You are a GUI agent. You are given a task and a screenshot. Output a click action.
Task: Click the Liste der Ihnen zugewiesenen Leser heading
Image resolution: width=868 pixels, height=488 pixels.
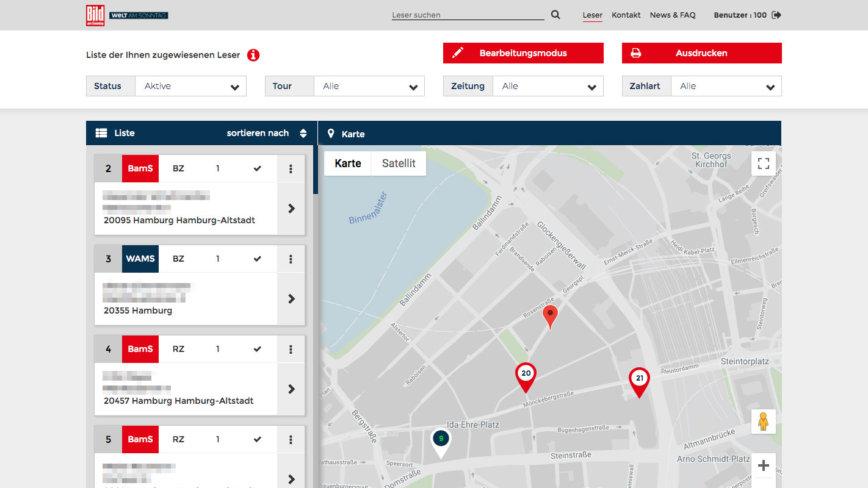click(x=163, y=55)
